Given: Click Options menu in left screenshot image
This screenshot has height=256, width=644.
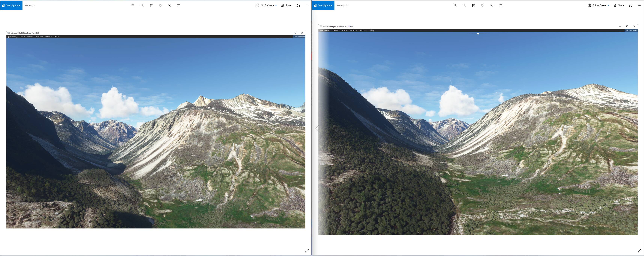Looking at the screenshot, I should tap(39, 37).
